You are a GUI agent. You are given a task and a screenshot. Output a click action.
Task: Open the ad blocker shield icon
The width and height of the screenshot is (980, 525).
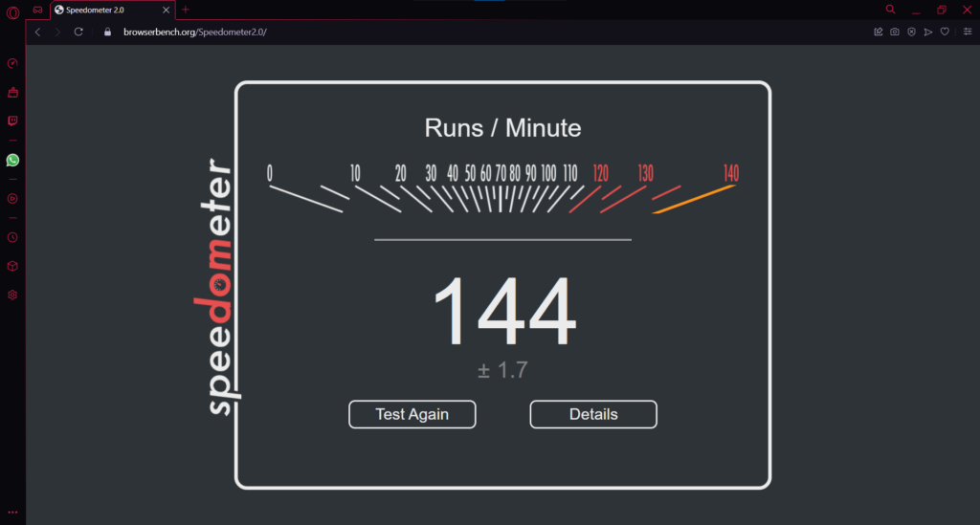[x=912, y=32]
